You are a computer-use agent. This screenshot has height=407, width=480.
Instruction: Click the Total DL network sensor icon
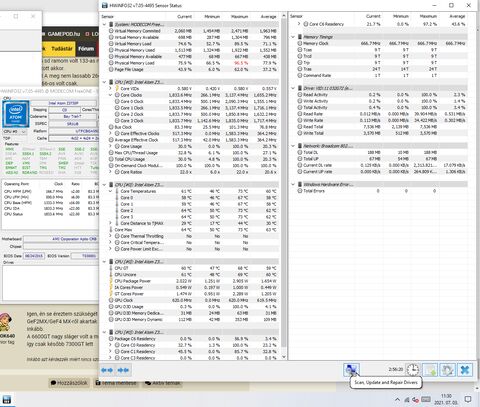point(300,152)
